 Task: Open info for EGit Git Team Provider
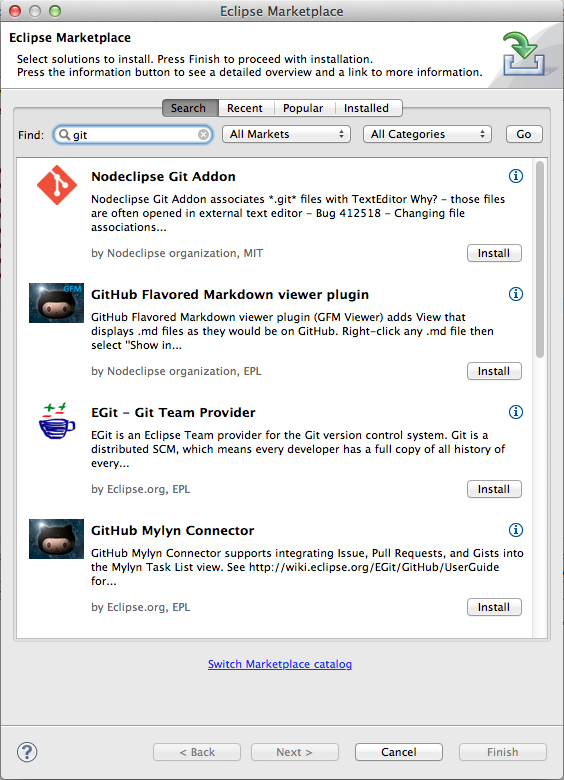point(516,412)
